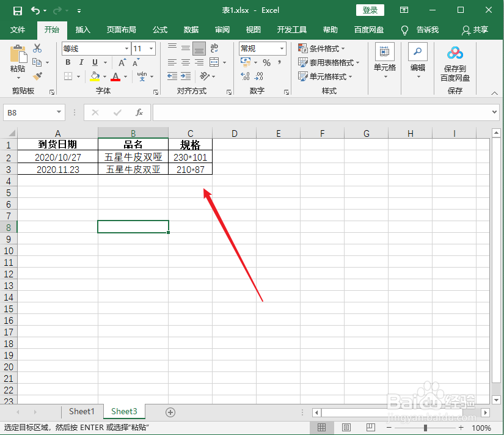Decrease font size with the smaller A icon
Screen dimensions: 504x435
tap(136, 62)
